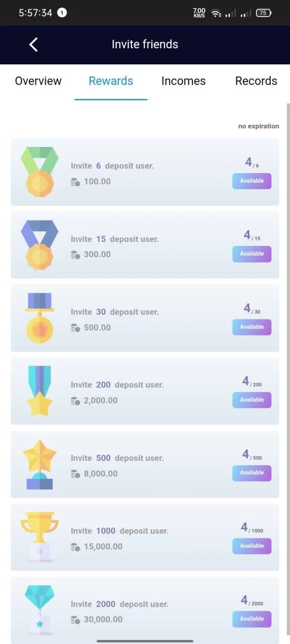
Task: Tap the gold star on pedestal icon
Action: click(x=40, y=464)
